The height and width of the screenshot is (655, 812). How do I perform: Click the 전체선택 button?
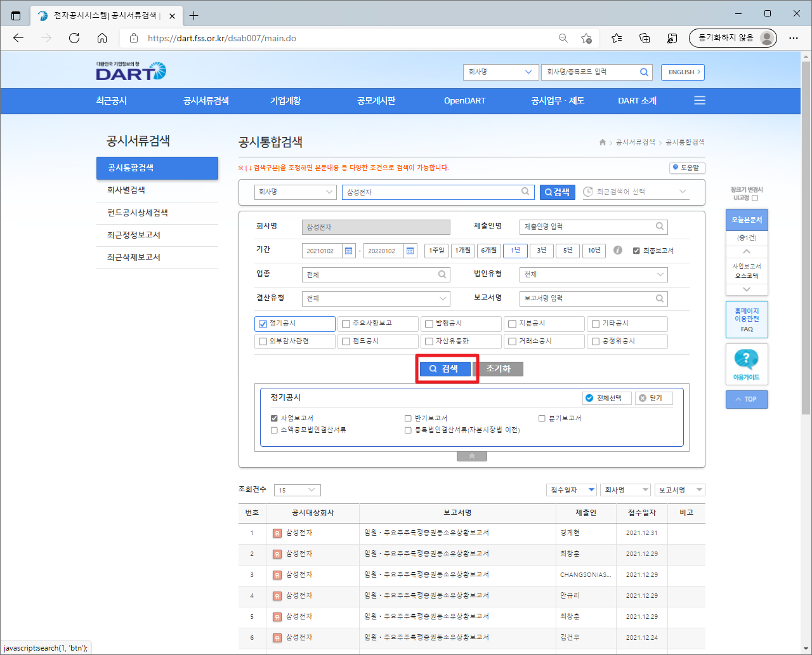tap(607, 398)
